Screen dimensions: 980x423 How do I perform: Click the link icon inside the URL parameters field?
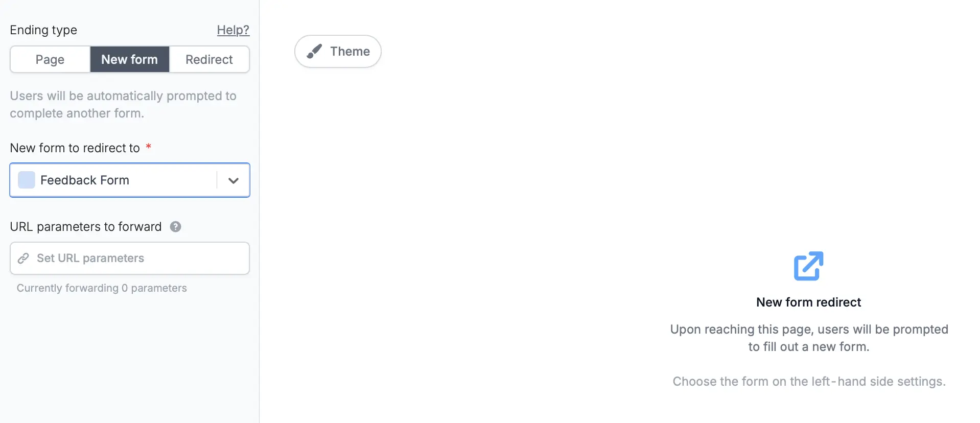click(x=23, y=258)
